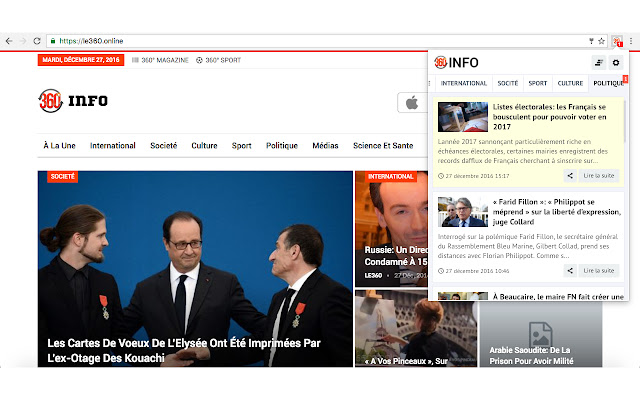640x400 pixels.
Task: Open Politique in site navigation
Action: coord(282,145)
